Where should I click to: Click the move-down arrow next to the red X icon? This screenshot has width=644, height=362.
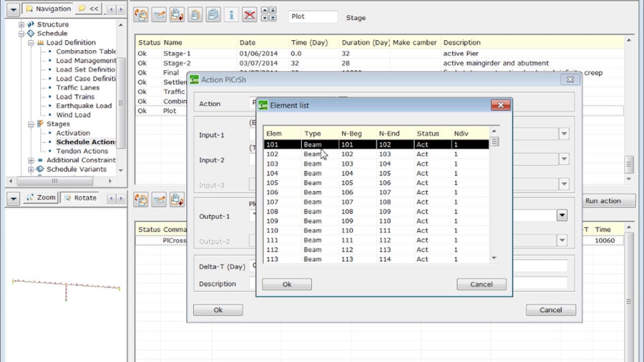pos(265,18)
